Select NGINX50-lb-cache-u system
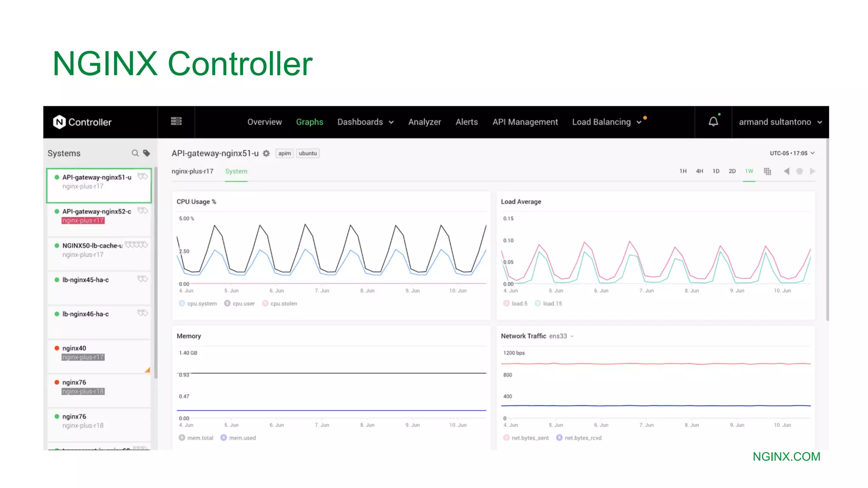 [99, 254]
